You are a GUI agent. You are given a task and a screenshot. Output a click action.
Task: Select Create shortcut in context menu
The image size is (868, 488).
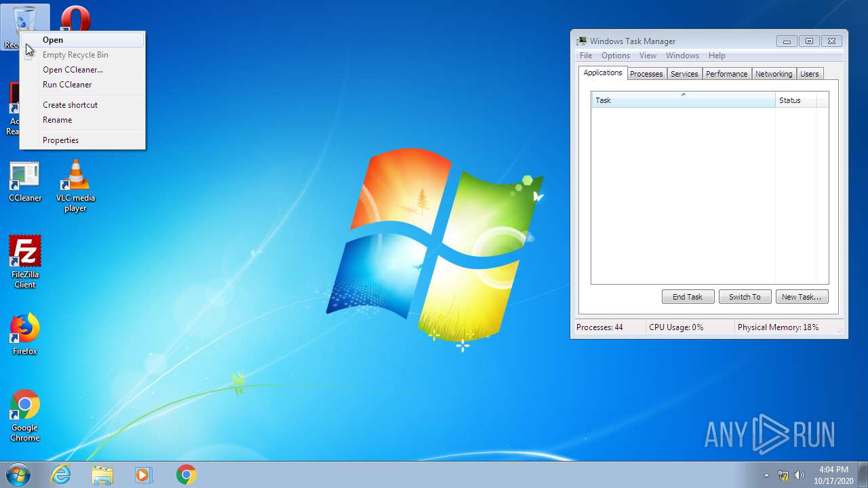tap(82, 105)
